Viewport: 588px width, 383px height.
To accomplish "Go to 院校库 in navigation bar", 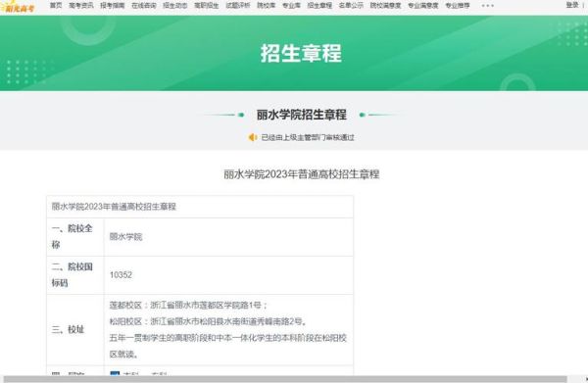I will (267, 5).
